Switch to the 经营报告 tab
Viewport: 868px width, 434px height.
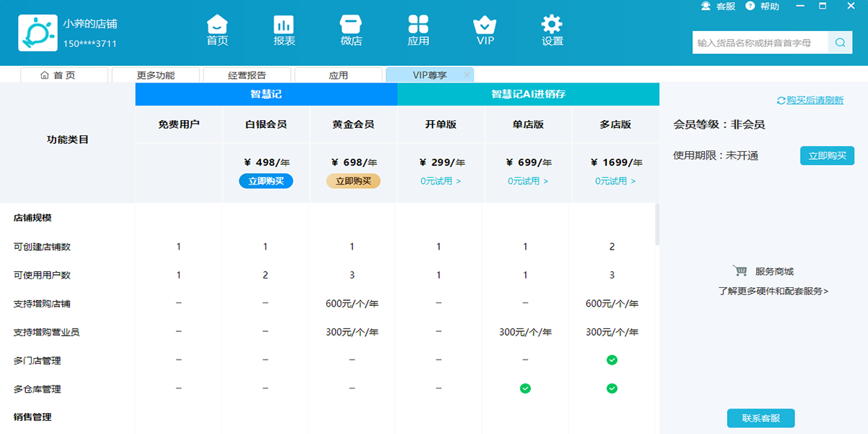tap(247, 75)
